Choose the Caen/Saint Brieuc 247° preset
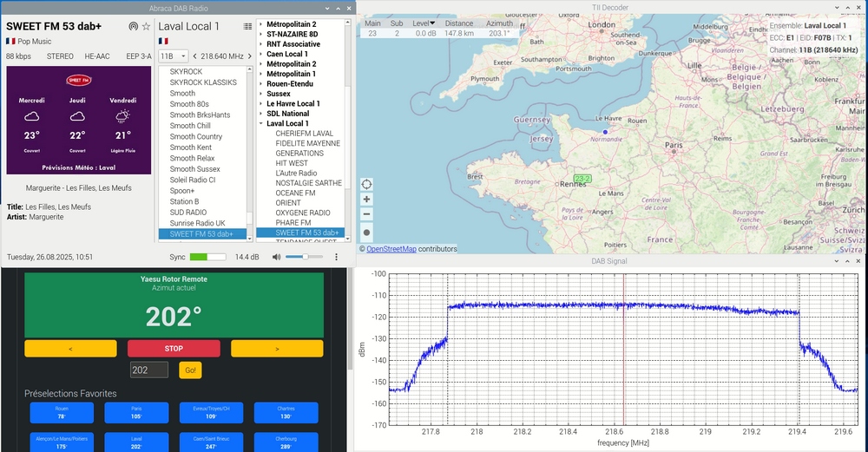The height and width of the screenshot is (452, 868). [x=211, y=442]
